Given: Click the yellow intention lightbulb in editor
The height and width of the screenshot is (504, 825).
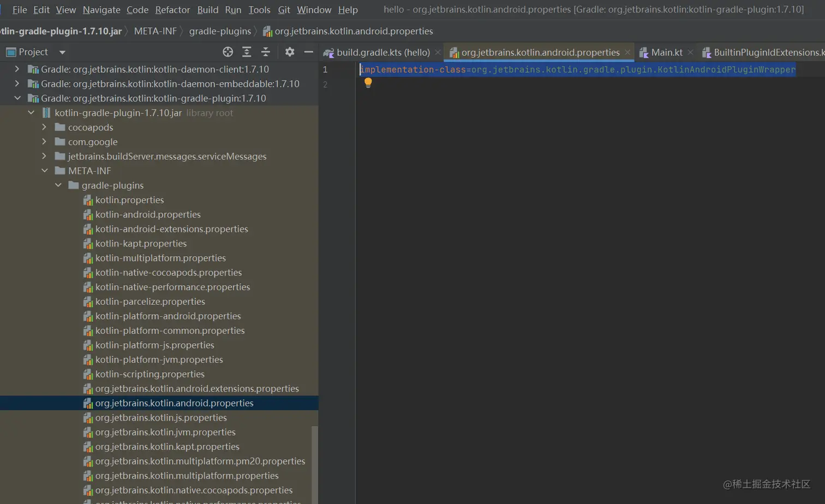Looking at the screenshot, I should click(368, 83).
